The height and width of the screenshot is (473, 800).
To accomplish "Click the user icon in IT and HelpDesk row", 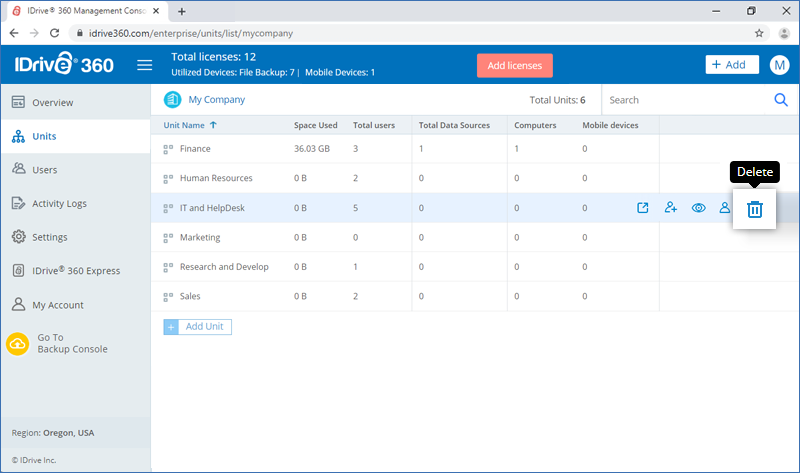I will click(x=724, y=208).
